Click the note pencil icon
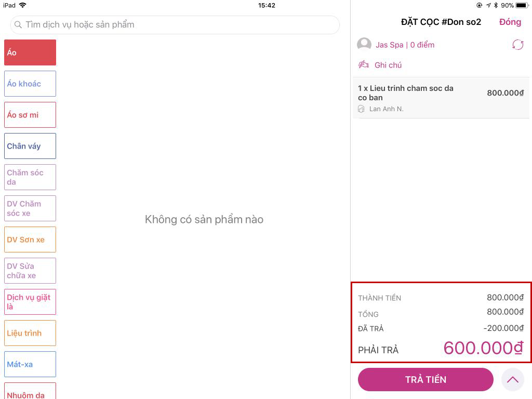The height and width of the screenshot is (399, 532). click(x=364, y=64)
